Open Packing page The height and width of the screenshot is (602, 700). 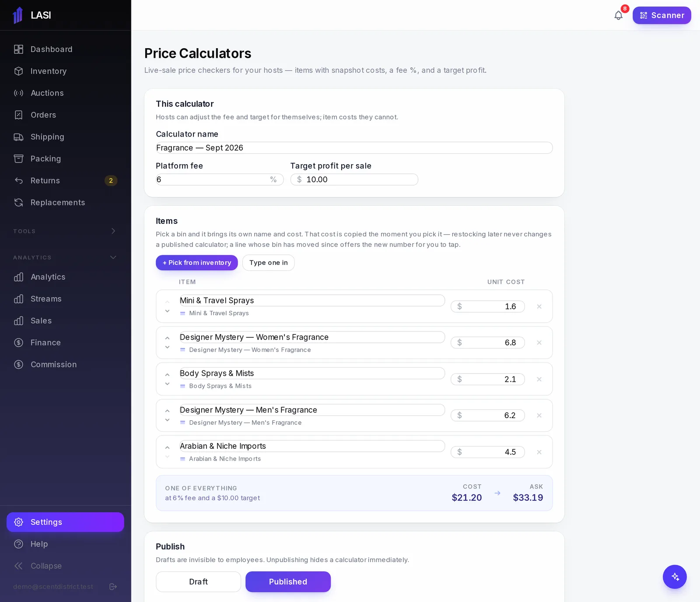(x=65, y=159)
